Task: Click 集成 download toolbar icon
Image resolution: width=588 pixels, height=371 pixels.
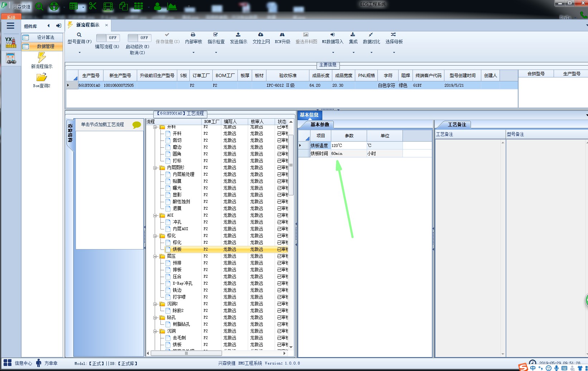Action: tap(353, 35)
